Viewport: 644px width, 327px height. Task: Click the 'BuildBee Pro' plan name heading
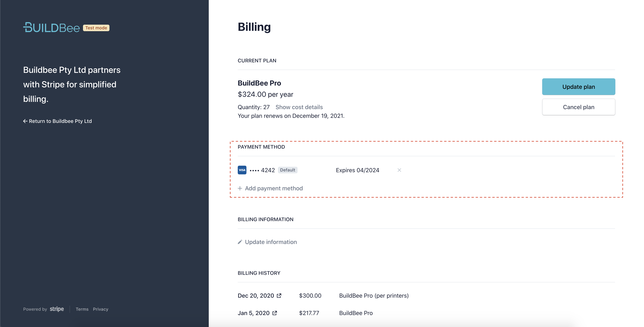(x=259, y=83)
